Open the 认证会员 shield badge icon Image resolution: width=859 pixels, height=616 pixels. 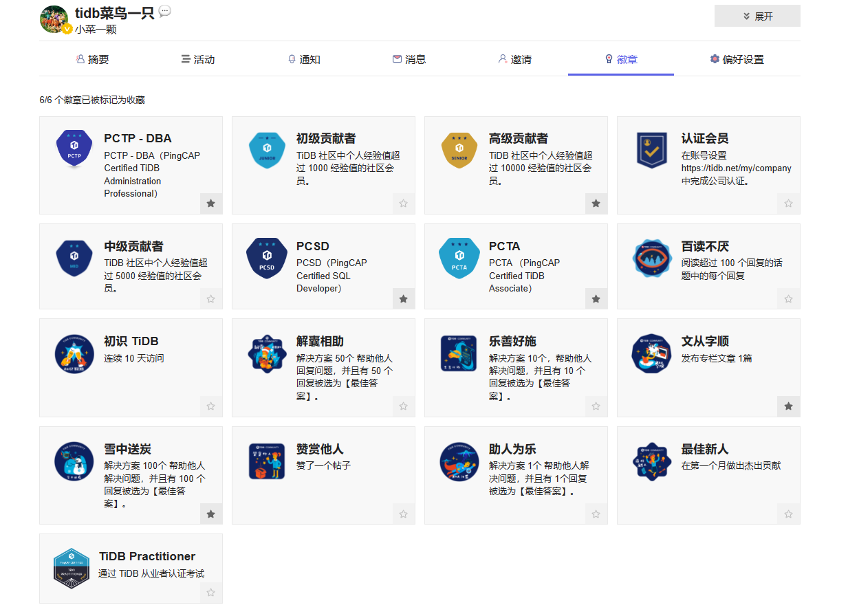point(651,149)
